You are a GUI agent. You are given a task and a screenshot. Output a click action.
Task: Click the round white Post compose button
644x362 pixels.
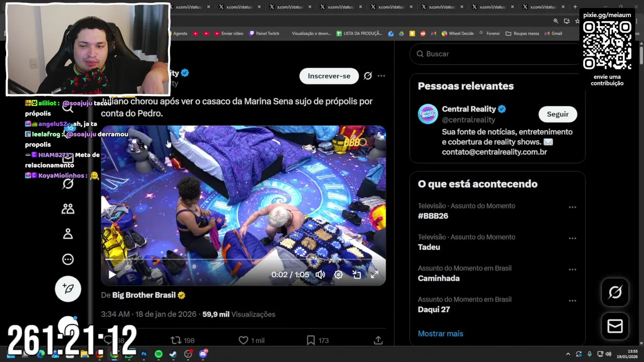[68, 289]
